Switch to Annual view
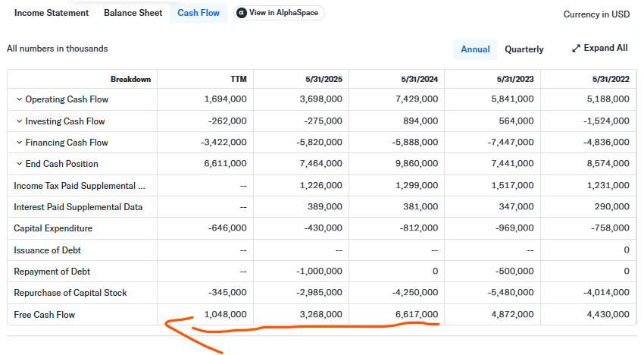644x355 pixels. coord(475,49)
